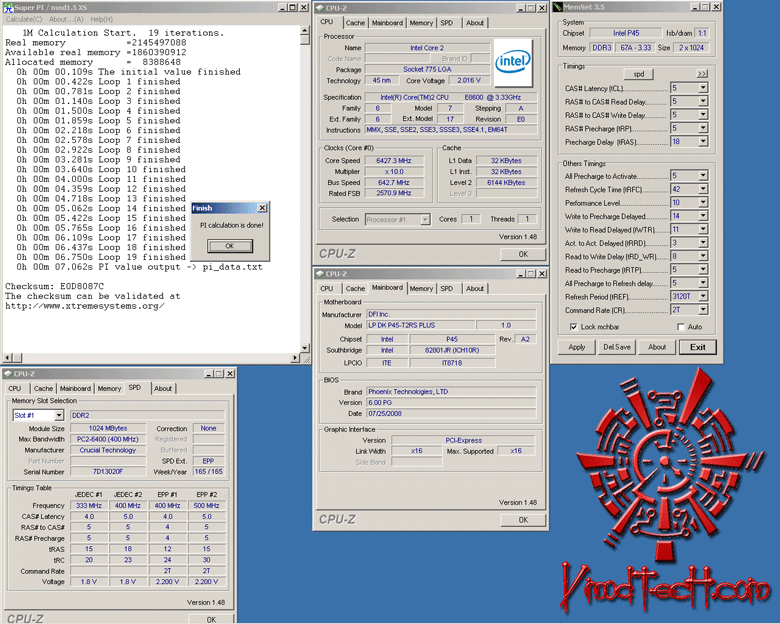Toggle Lock mchbar checkbox in MemSet
The height and width of the screenshot is (624, 780).
[573, 327]
